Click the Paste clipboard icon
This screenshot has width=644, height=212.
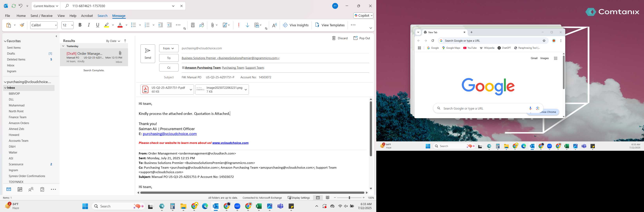pyautogui.click(x=8, y=25)
